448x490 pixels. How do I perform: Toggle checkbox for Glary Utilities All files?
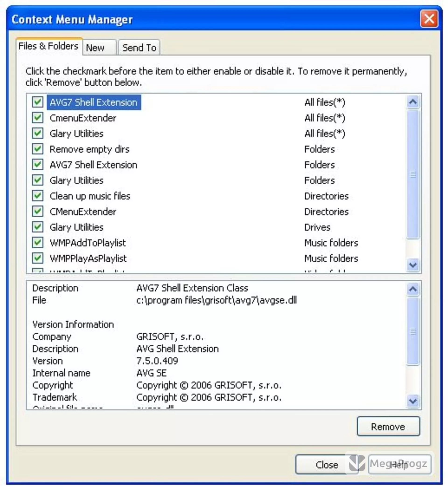(x=38, y=134)
